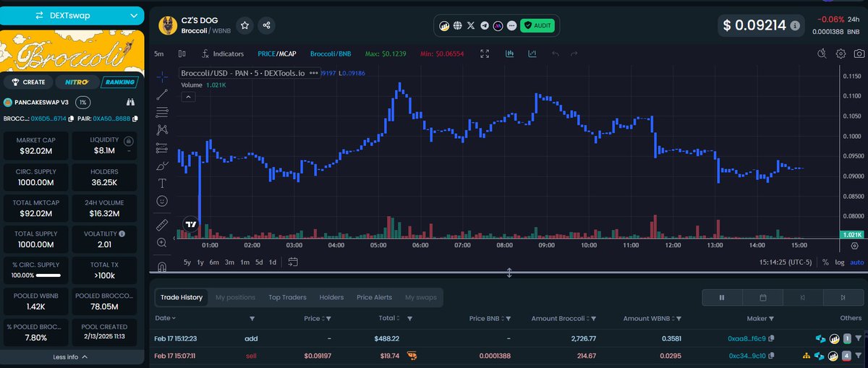Set chart range to 1d
868x368 pixels.
pyautogui.click(x=273, y=262)
